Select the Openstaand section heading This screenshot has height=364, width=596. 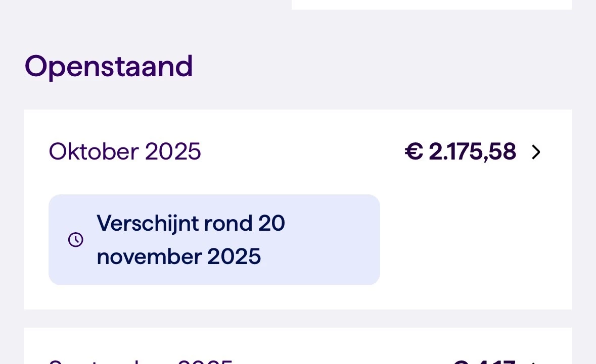coord(109,66)
